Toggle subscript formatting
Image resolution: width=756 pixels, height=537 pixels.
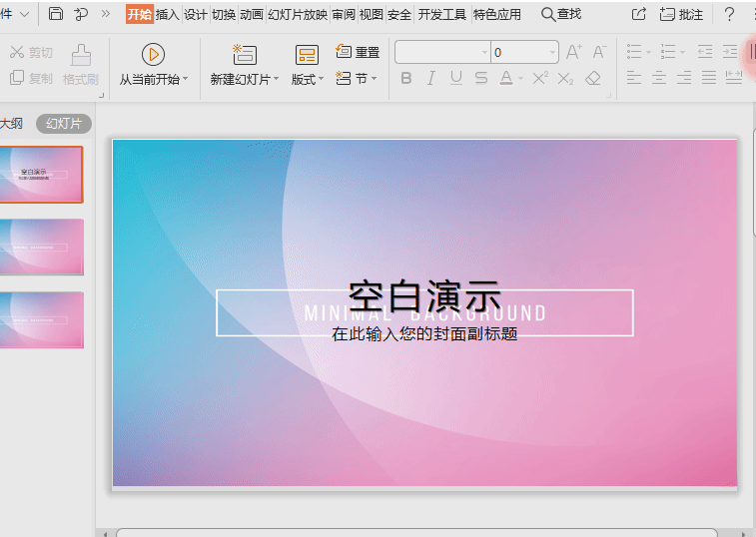[x=565, y=78]
